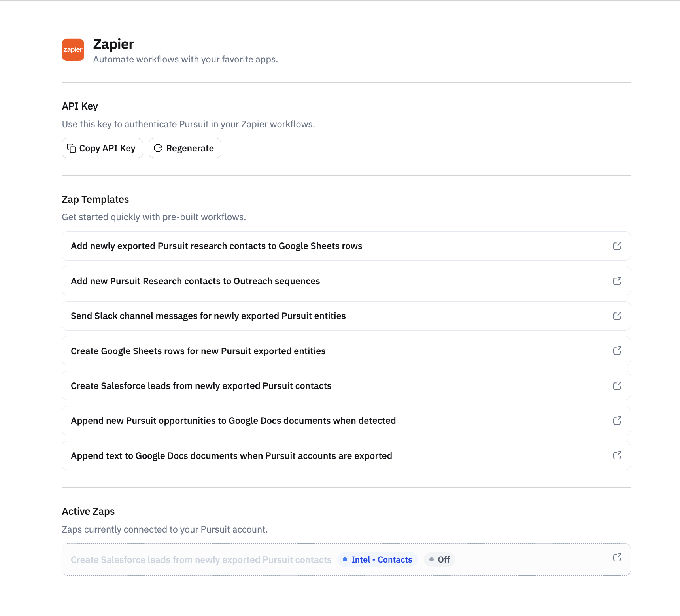Click the Copy API Key button
680x616 pixels.
pos(102,148)
